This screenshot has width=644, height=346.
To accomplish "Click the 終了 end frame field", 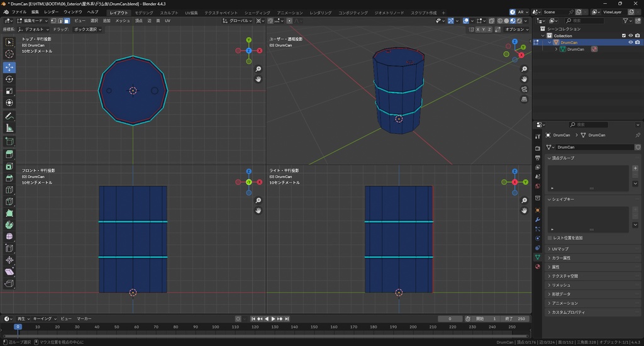I will 514,319.
